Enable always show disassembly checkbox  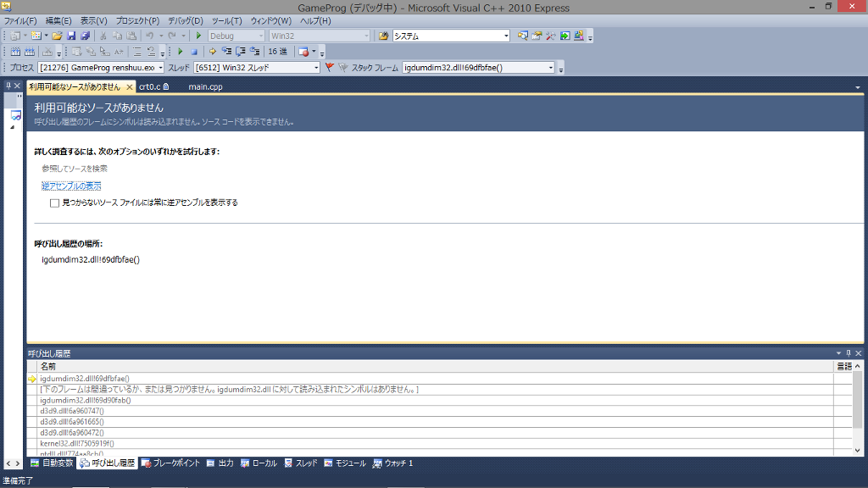point(54,203)
